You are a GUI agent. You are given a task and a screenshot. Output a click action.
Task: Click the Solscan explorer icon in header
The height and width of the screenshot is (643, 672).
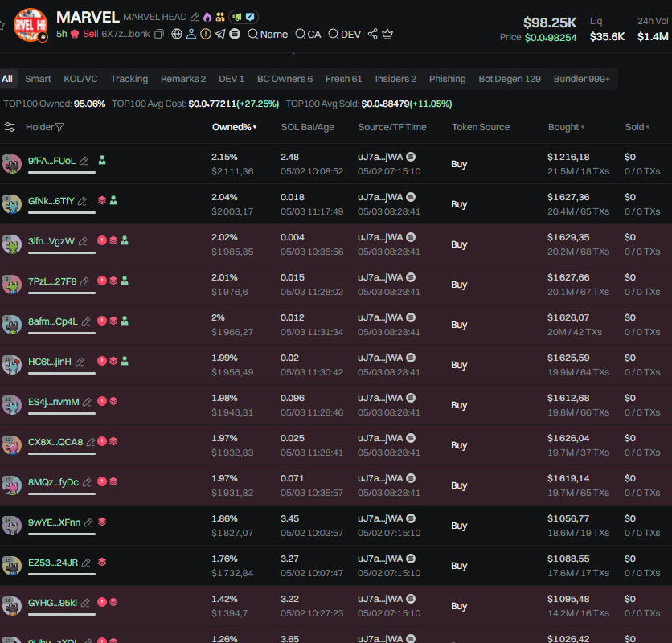[x=235, y=34]
